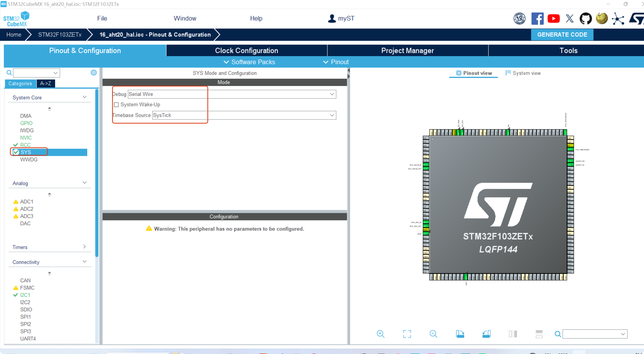Expand the Timers category
Image resolution: width=644 pixels, height=354 pixels.
[x=85, y=247]
